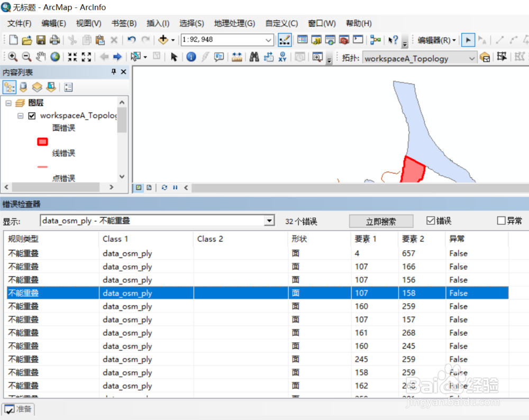The height and width of the screenshot is (420, 529).
Task: Switch to Layout View icon
Action: coord(149,188)
